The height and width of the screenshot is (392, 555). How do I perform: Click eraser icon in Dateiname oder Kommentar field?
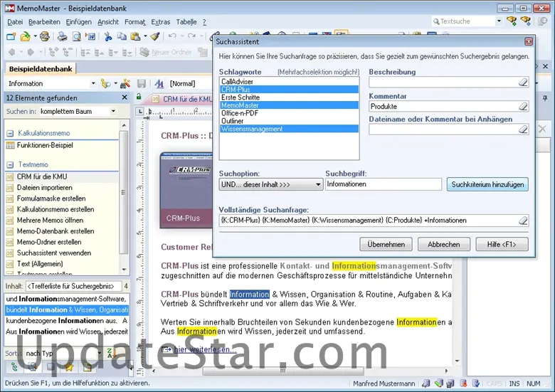[x=523, y=129]
